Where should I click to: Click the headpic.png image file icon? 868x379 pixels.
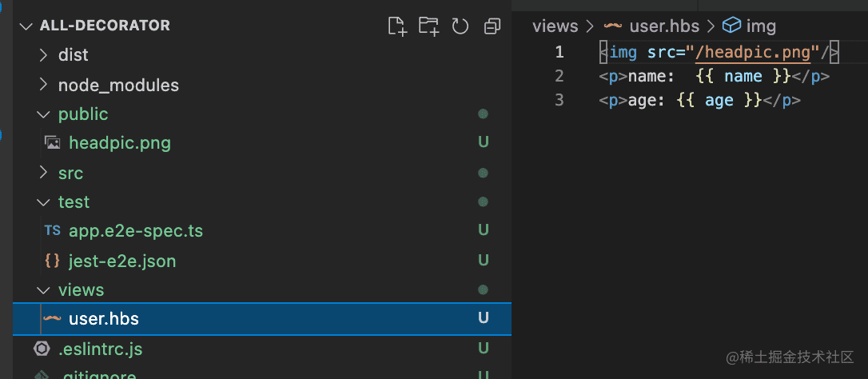click(53, 143)
